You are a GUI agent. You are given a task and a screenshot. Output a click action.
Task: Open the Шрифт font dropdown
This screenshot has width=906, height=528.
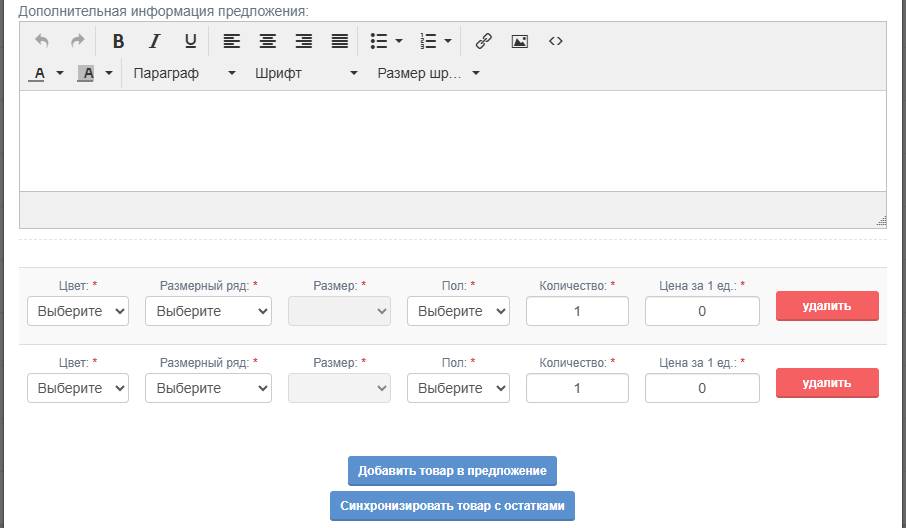tap(306, 73)
